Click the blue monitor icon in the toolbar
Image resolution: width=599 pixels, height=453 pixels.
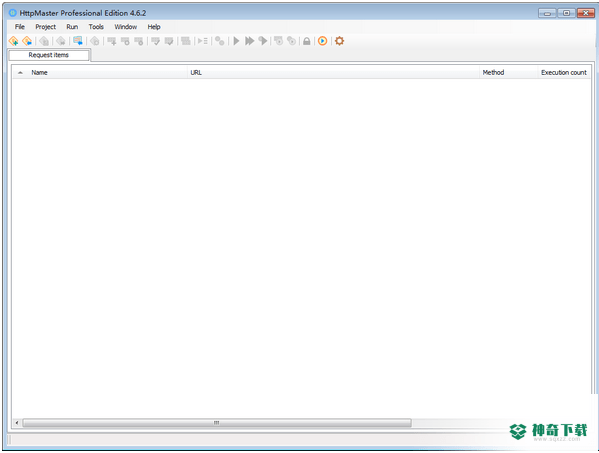pyautogui.click(x=78, y=41)
